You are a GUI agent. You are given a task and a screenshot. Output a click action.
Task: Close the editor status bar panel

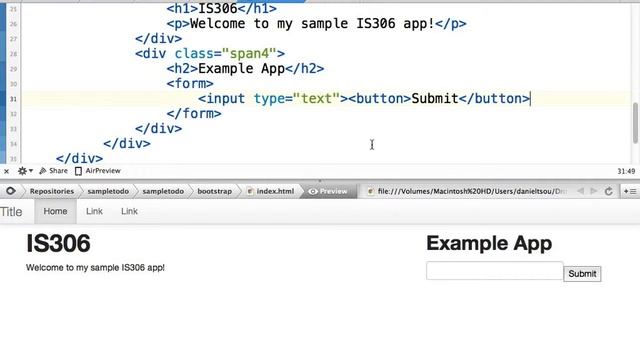point(6,171)
